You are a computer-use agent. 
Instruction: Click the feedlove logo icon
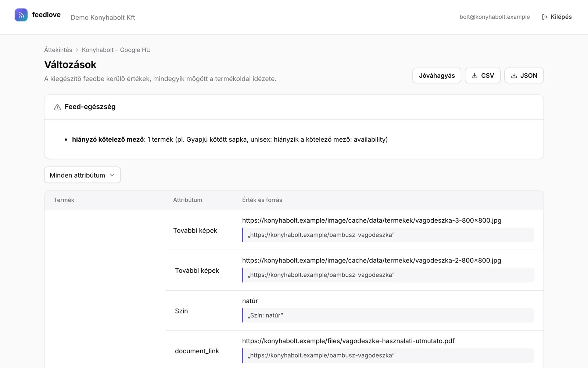[x=21, y=15]
